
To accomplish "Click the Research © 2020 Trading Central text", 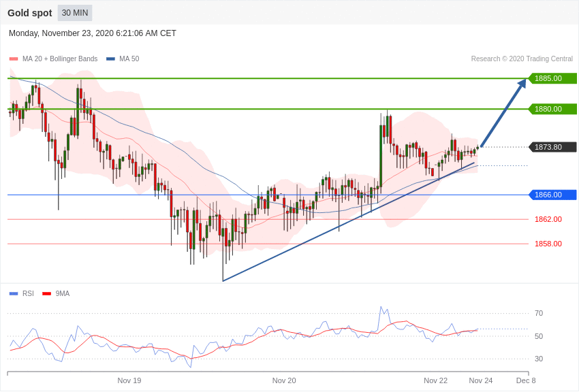I will (522, 59).
